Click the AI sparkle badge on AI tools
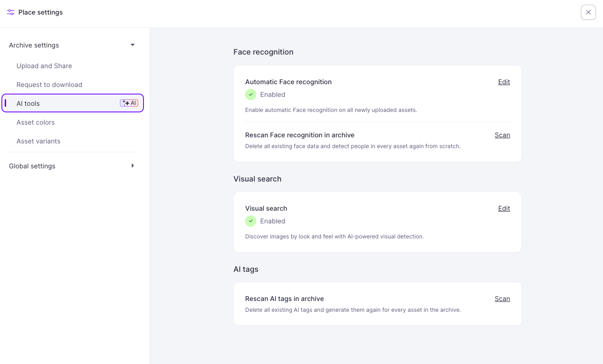Viewport: 603px width, 364px height. coord(129,103)
